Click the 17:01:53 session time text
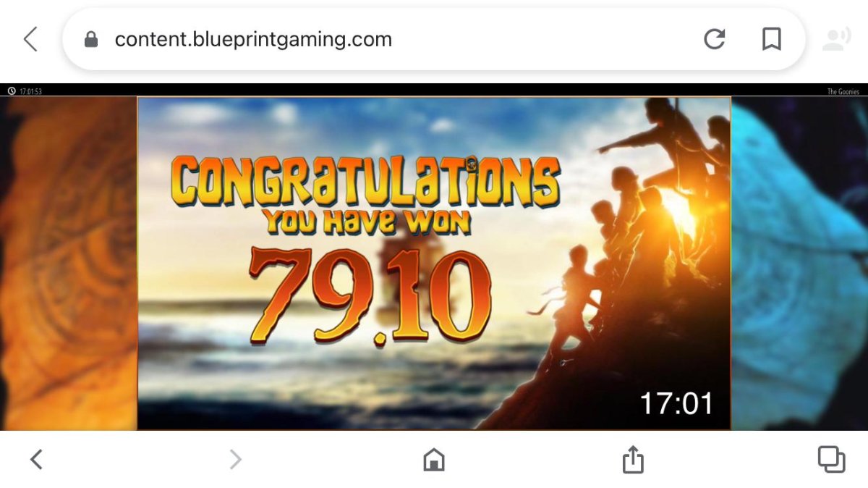 point(30,91)
